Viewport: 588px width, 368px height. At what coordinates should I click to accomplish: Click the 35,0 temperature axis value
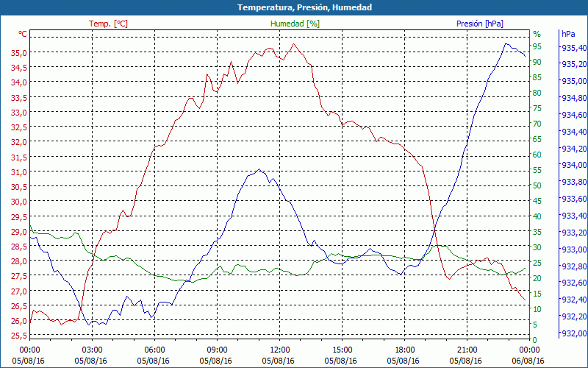point(18,52)
